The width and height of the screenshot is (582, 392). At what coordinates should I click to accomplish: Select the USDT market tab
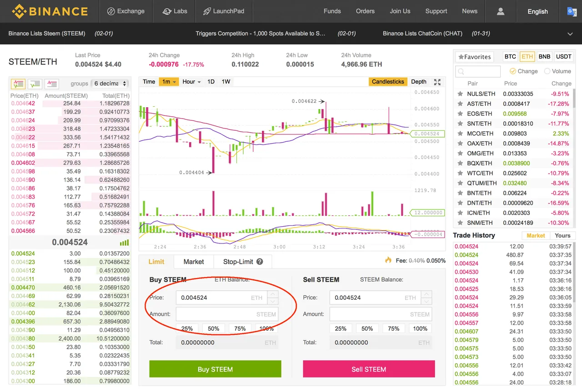[564, 57]
